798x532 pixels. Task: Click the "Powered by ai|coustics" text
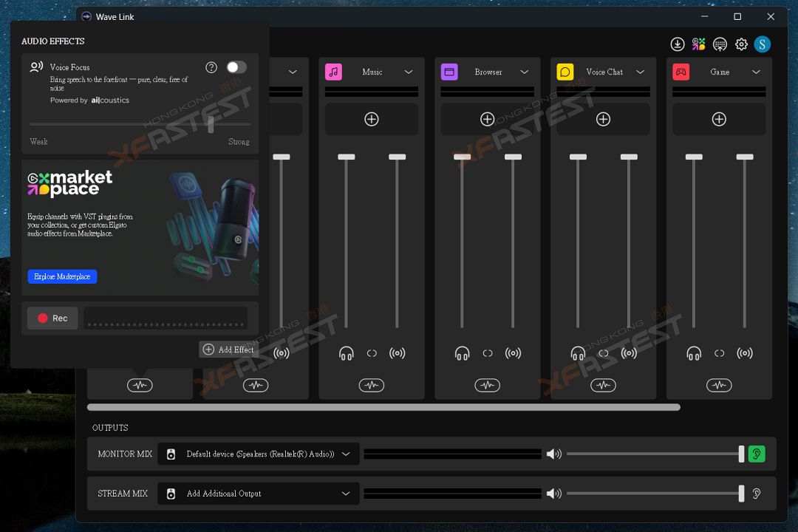click(89, 100)
